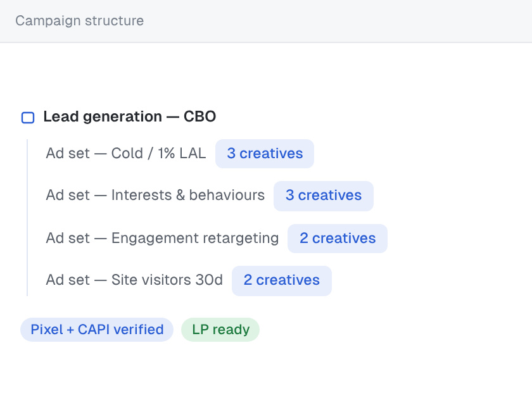This screenshot has height=405, width=532.
Task: Open the 3 creatives badge for Cold / 1% LAL
Action: tap(265, 154)
